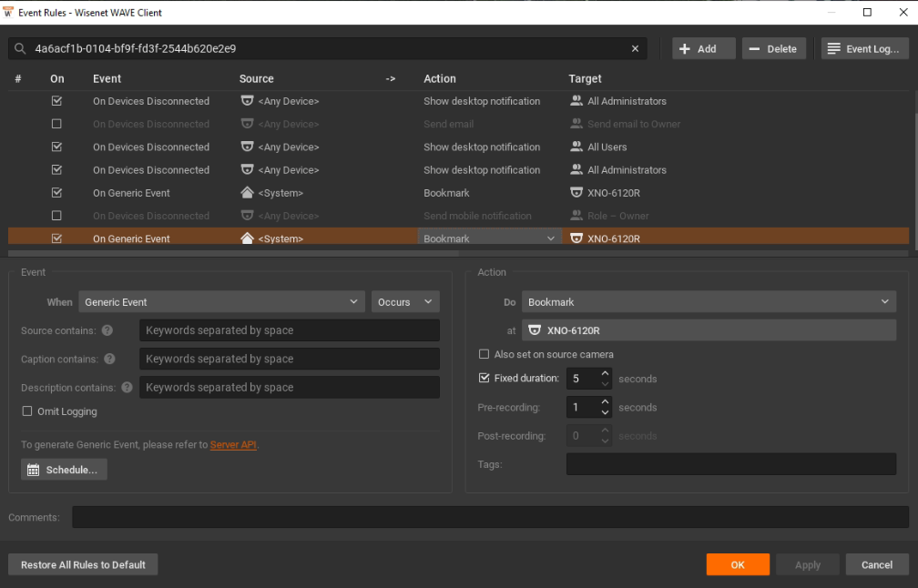Click the rule search field
This screenshot has height=588, width=918.
328,48
